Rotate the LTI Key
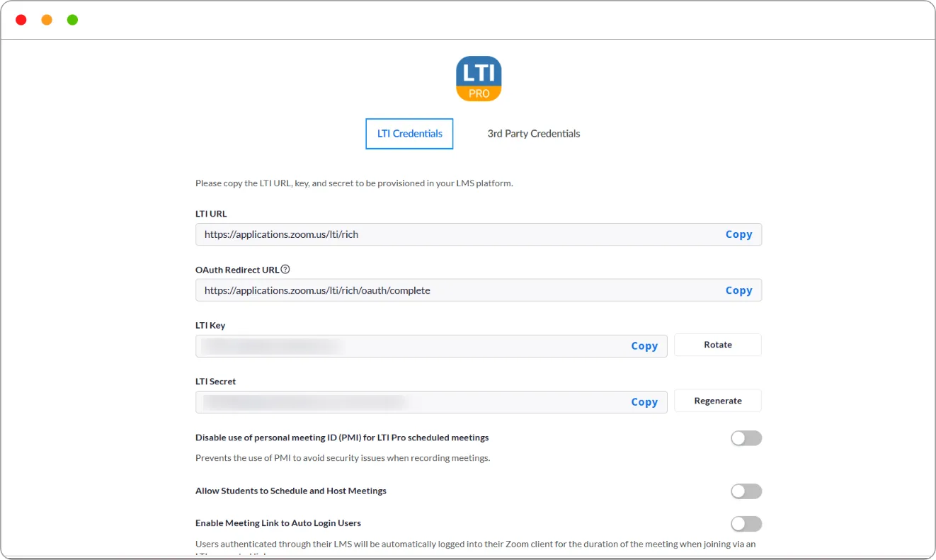This screenshot has width=936, height=560. (718, 345)
